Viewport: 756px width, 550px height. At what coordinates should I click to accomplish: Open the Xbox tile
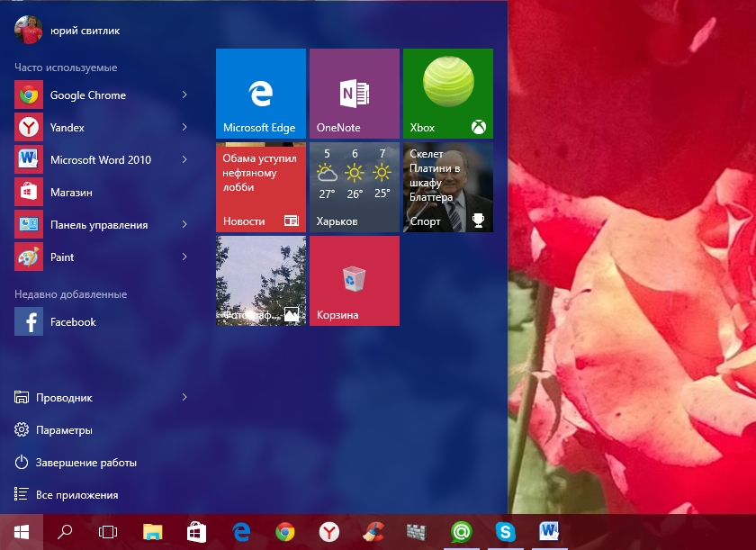click(x=447, y=93)
